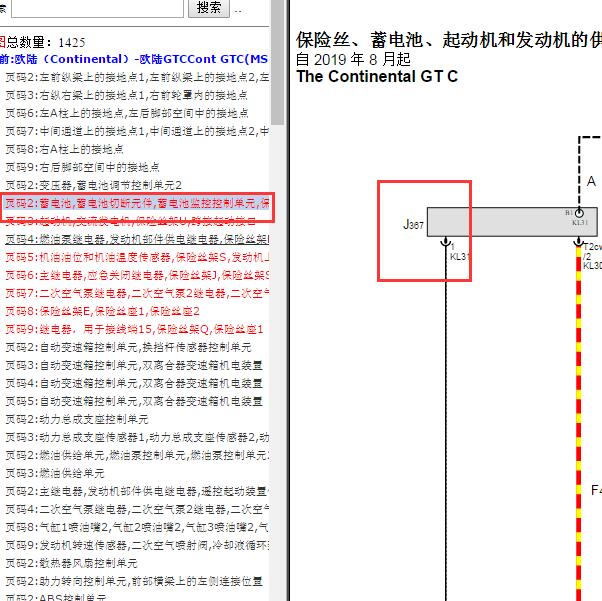Open the 欧陆（Continental）-欧陆GTC heading link
This screenshot has height=601, width=602.
pyautogui.click(x=134, y=59)
